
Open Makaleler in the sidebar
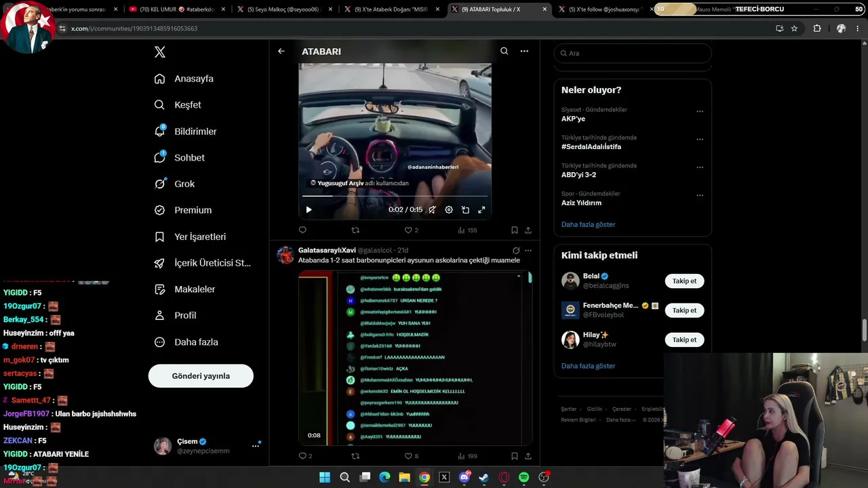pyautogui.click(x=184, y=289)
